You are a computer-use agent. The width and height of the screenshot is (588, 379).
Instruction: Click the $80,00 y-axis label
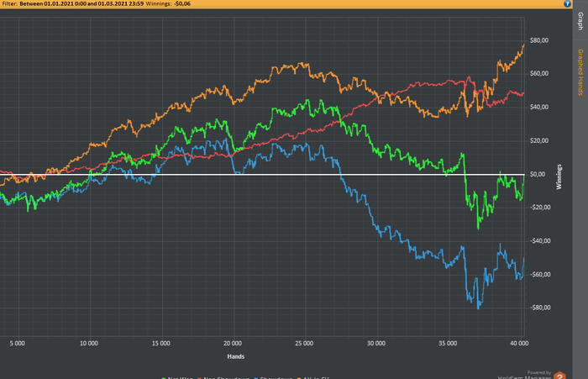[x=539, y=40]
